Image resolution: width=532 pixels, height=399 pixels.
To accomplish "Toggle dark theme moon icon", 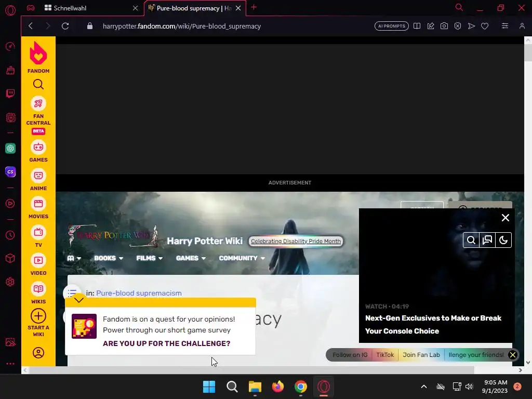I will point(503,240).
